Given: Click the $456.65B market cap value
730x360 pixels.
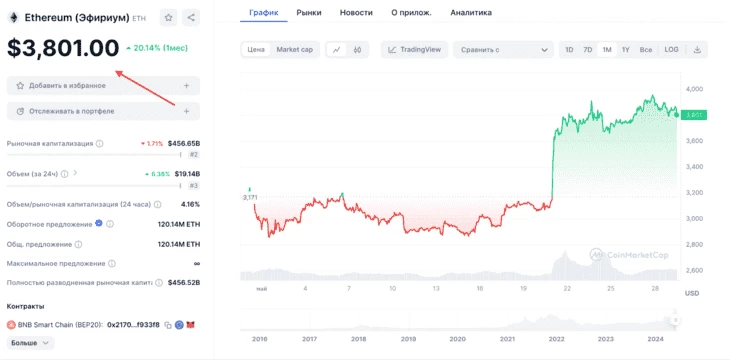Looking at the screenshot, I should (184, 143).
